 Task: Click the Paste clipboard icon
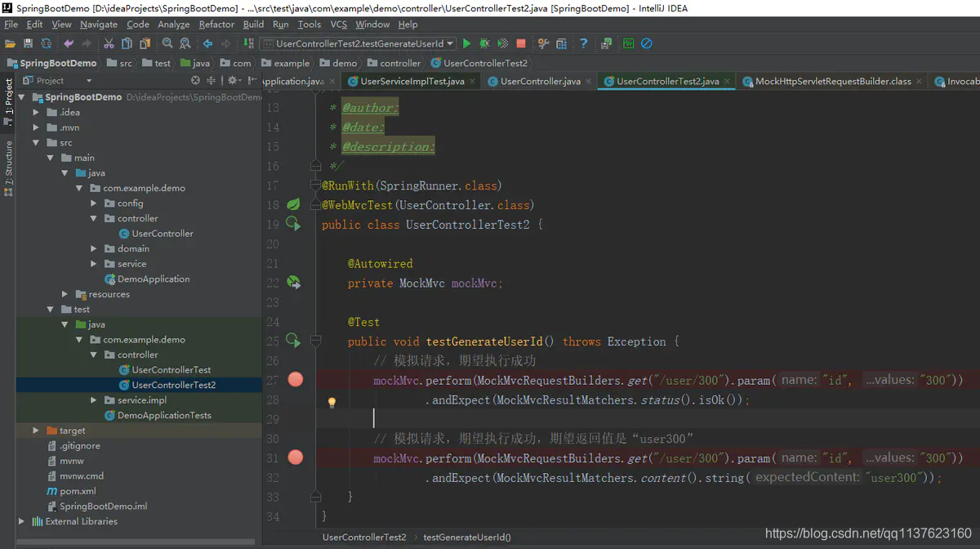144,43
